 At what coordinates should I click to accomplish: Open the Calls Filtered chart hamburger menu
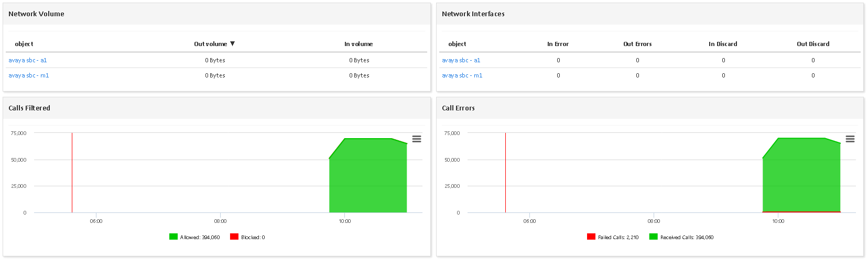tap(417, 139)
